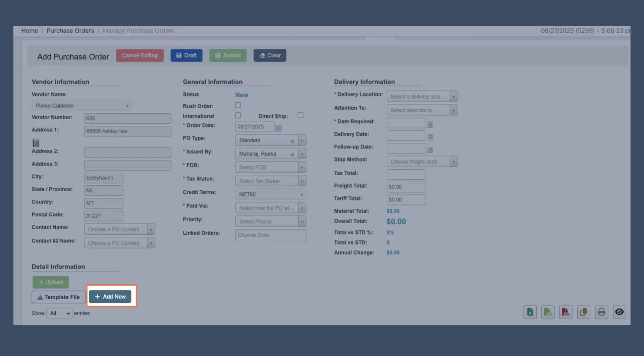The height and width of the screenshot is (356, 644).
Task: Change the Show entries dropdown
Action: click(x=59, y=313)
